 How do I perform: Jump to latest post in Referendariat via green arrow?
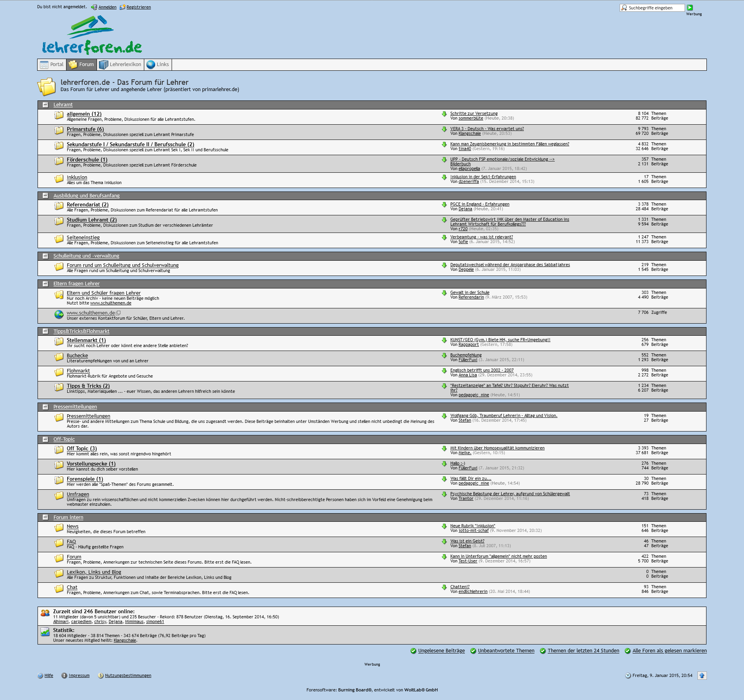[x=444, y=205]
